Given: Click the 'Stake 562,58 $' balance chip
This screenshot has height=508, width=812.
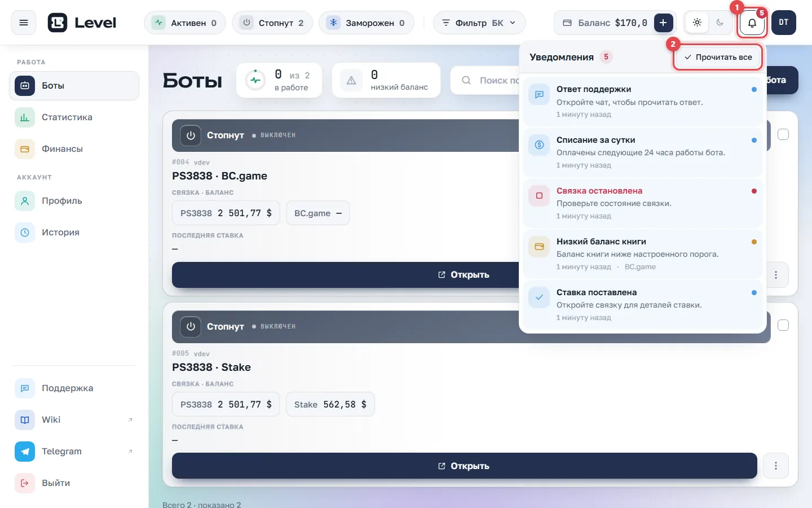Looking at the screenshot, I should (330, 405).
